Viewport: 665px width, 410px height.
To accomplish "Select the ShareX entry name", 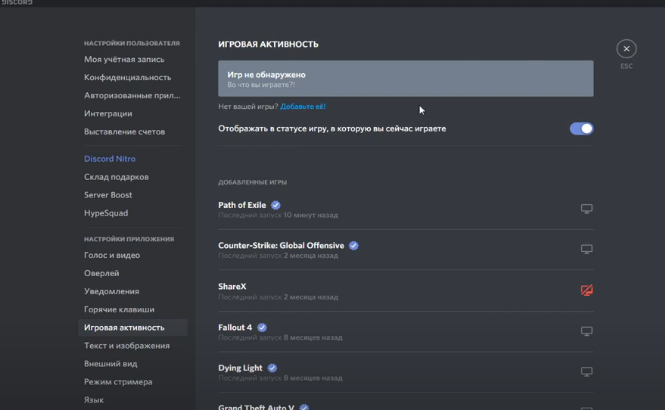I will click(232, 287).
